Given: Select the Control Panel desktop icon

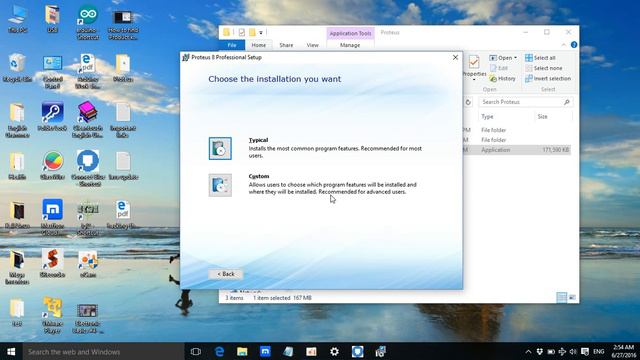Looking at the screenshot, I should point(53,71).
